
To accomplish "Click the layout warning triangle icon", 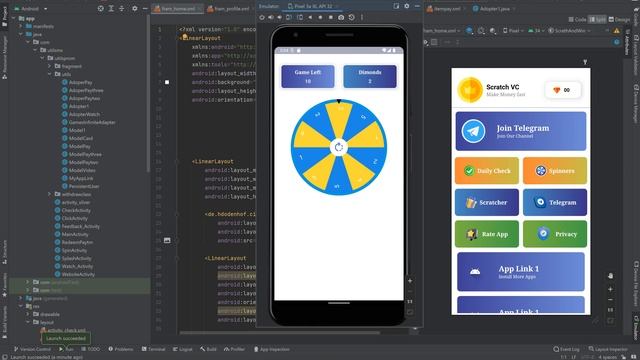I will tap(616, 31).
